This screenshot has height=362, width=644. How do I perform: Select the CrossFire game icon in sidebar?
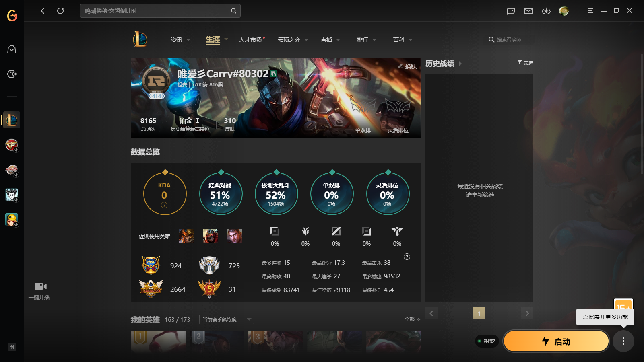(12, 145)
